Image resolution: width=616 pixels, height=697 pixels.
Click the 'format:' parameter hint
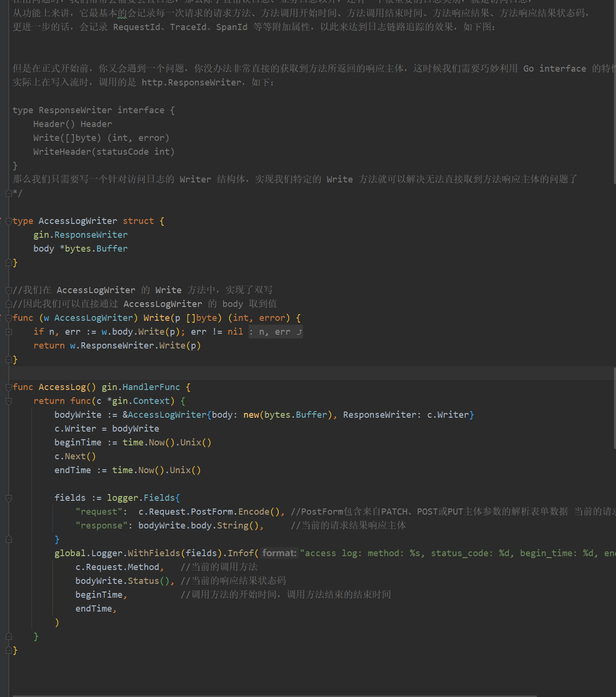279,553
